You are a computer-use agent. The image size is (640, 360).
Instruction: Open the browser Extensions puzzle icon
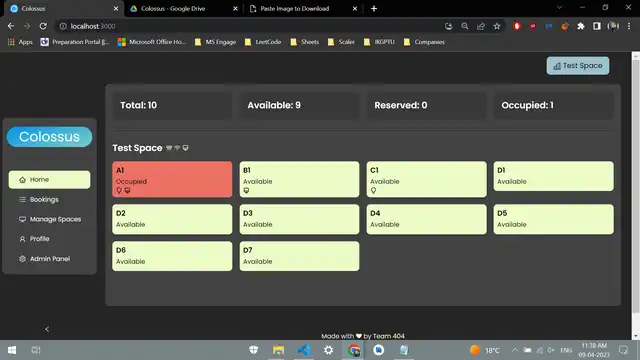point(580,26)
